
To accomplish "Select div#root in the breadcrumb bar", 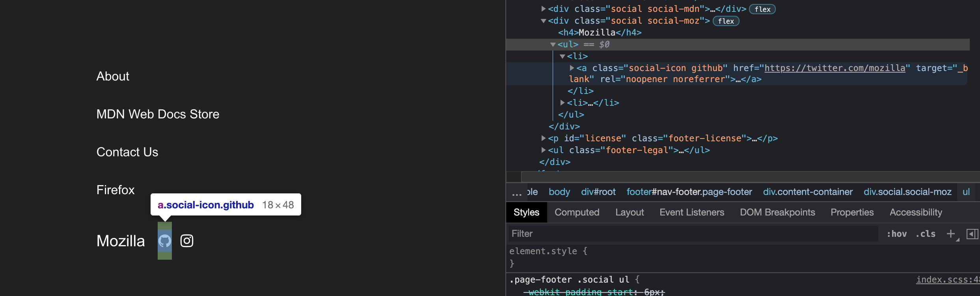I will pos(598,192).
